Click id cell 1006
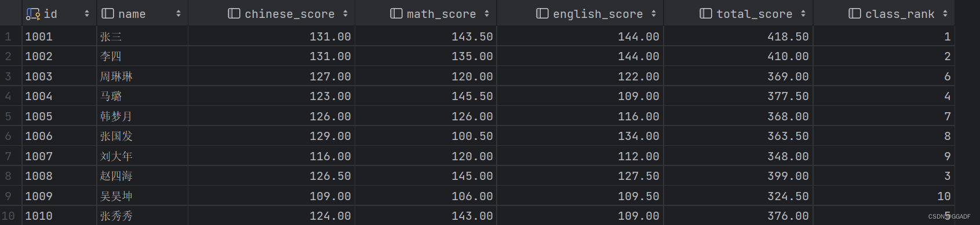Viewport: 980px width, 225px height. point(59,136)
